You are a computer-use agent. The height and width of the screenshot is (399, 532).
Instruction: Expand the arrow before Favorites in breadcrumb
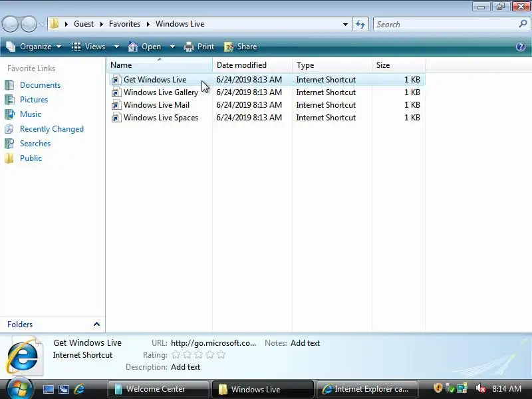102,24
